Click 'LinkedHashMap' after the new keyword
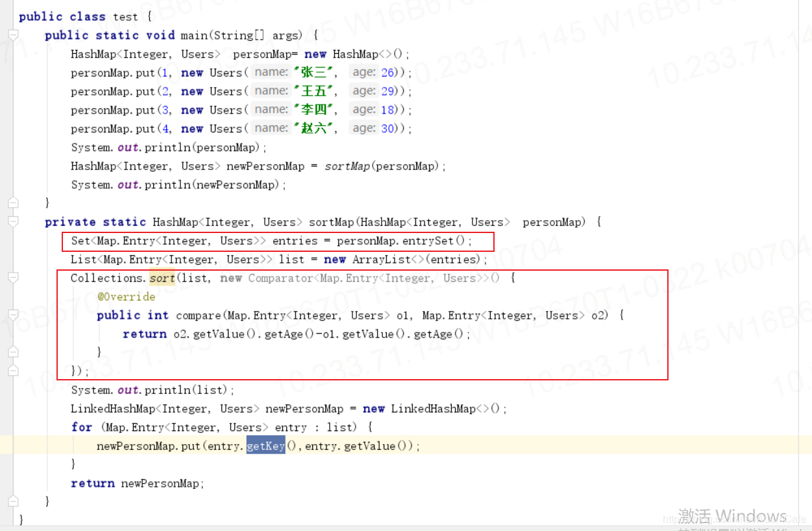 coord(433,409)
